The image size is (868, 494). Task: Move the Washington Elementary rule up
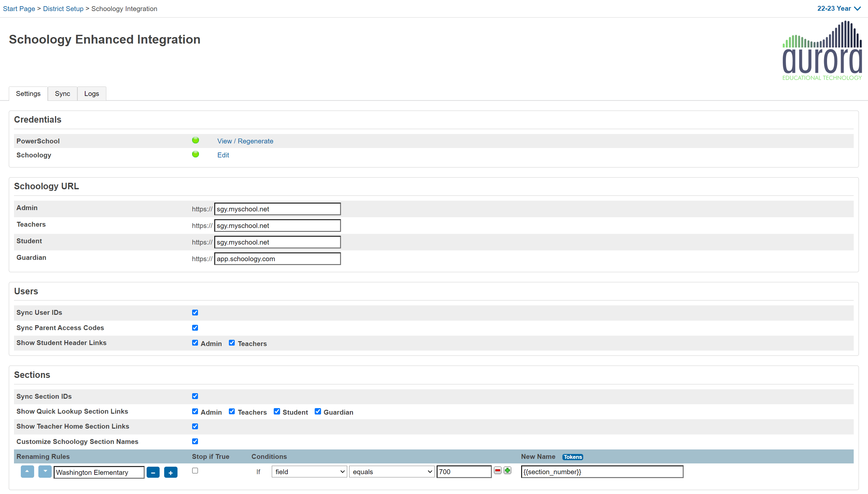[x=27, y=472]
